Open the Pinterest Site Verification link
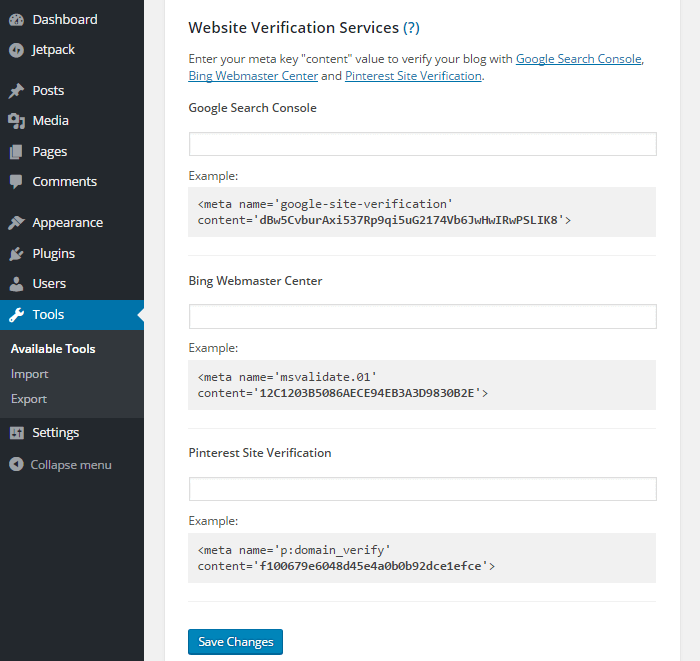The height and width of the screenshot is (661, 700). [x=413, y=76]
